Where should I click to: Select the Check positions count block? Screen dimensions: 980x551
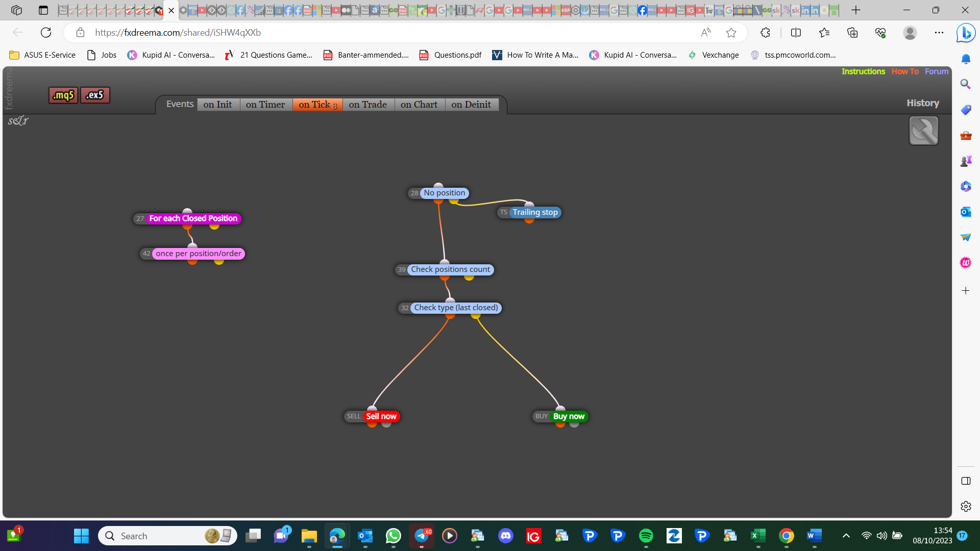[450, 269]
